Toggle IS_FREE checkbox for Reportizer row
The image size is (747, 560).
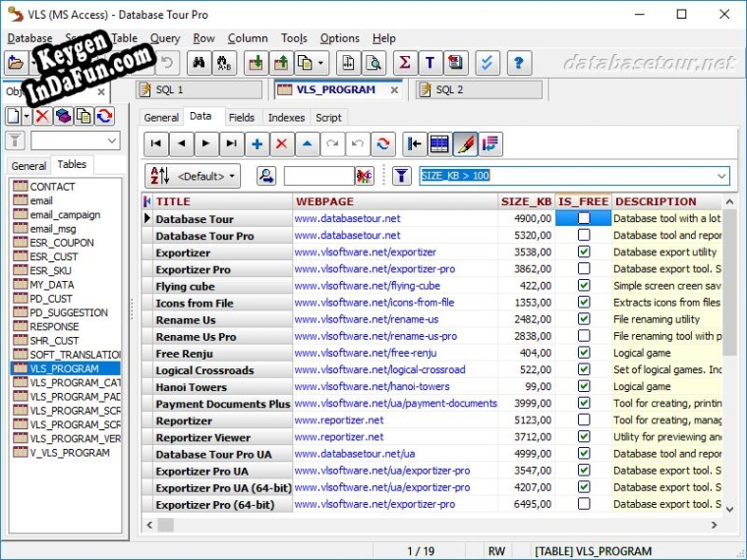pos(584,420)
